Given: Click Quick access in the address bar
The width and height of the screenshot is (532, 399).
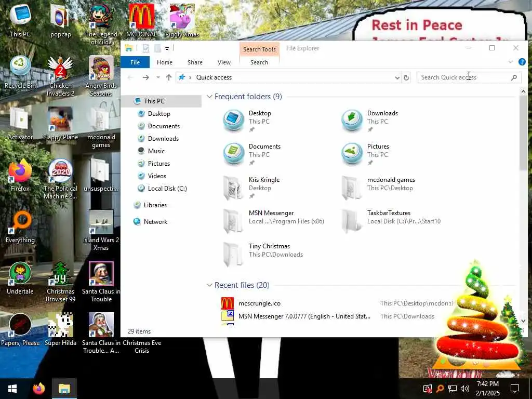Looking at the screenshot, I should (214, 77).
